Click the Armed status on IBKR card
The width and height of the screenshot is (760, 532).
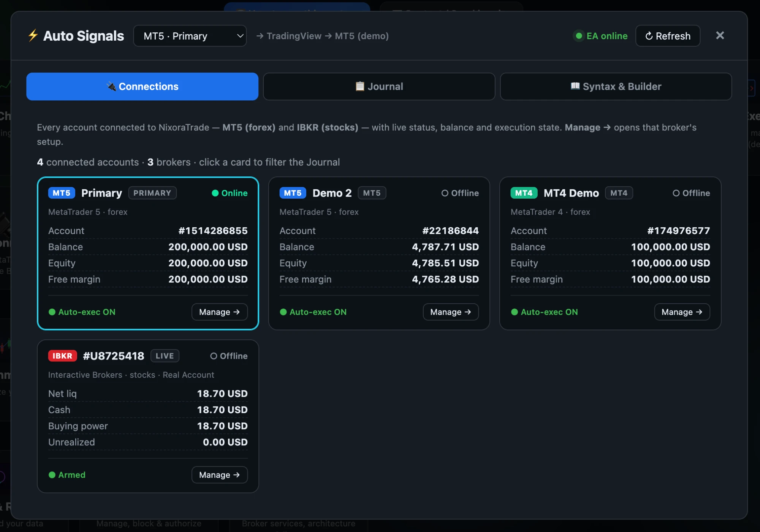(67, 475)
